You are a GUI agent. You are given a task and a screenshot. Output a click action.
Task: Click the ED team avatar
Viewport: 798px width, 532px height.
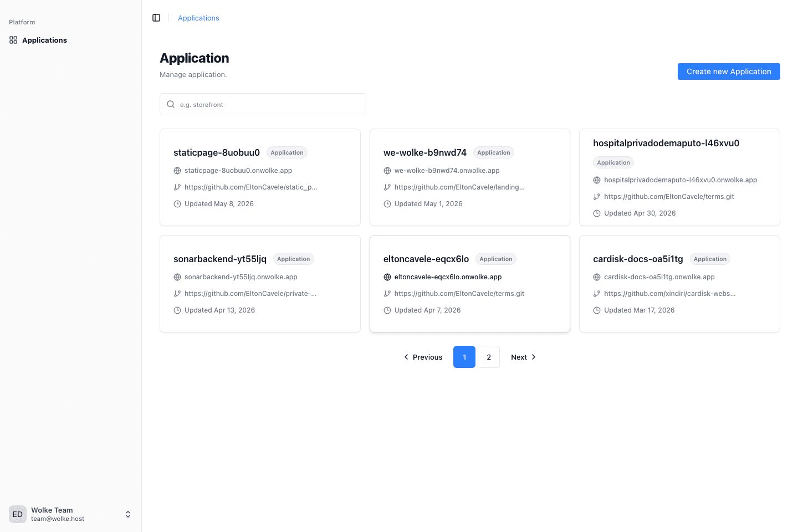[18, 514]
